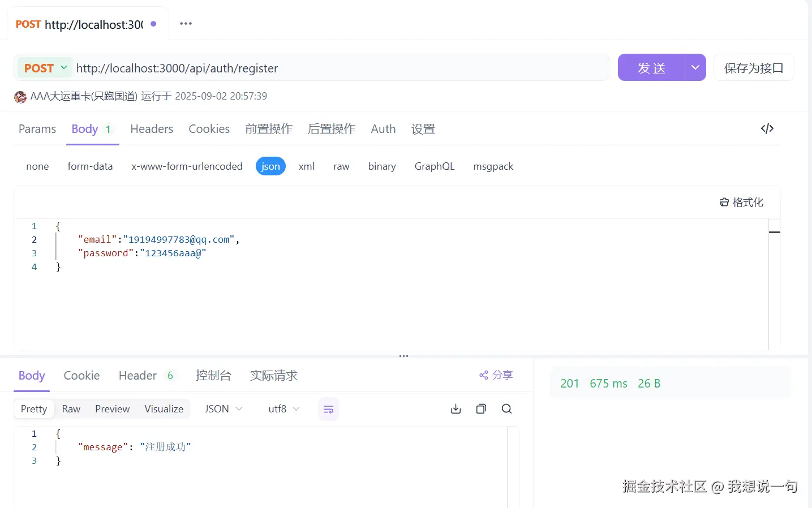This screenshot has width=812, height=508.
Task: Select the json body type
Action: point(270,166)
